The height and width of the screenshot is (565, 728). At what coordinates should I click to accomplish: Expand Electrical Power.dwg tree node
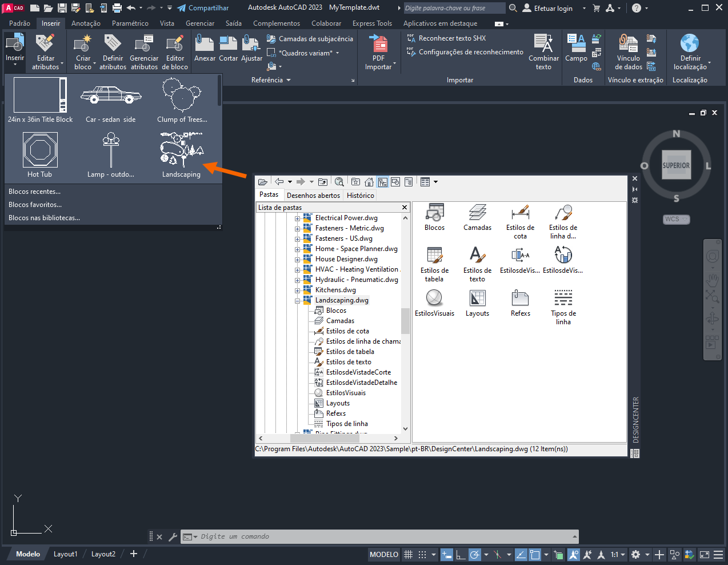(x=297, y=218)
